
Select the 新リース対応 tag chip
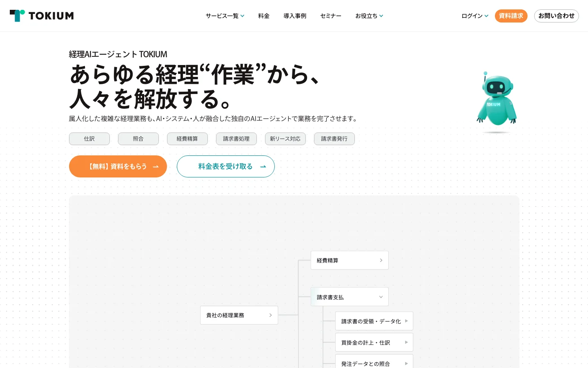[285, 139]
